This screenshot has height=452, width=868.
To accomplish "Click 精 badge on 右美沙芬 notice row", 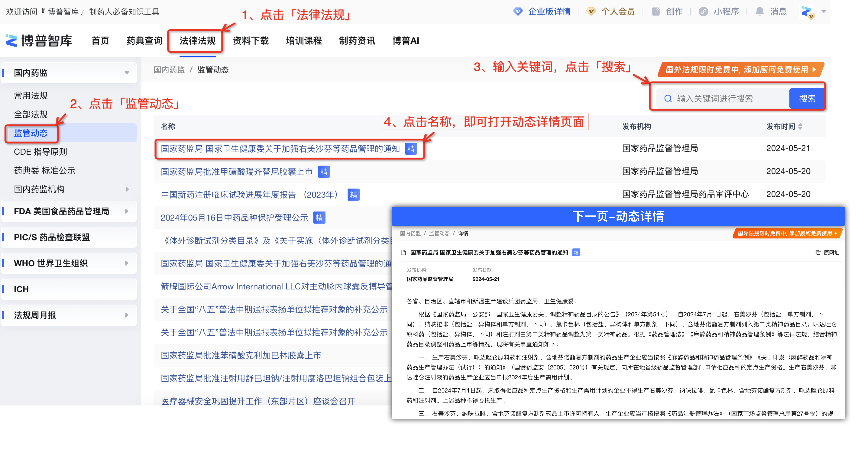I will click(x=411, y=149).
